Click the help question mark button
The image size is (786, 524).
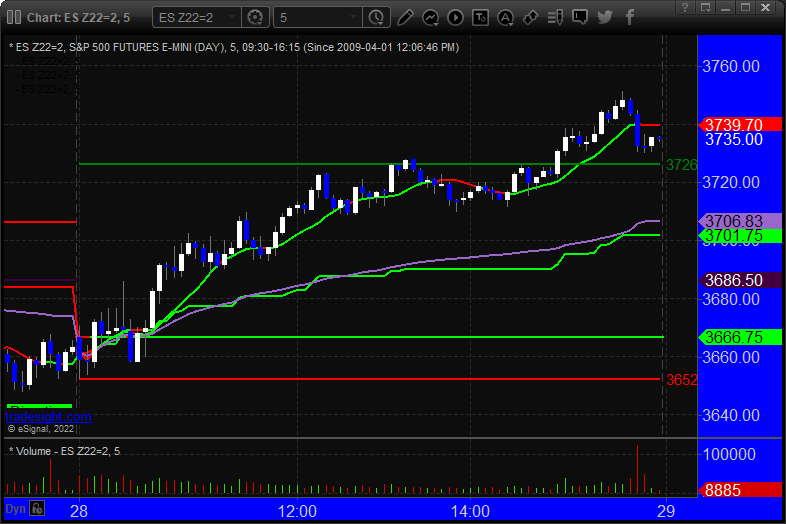tap(685, 7)
